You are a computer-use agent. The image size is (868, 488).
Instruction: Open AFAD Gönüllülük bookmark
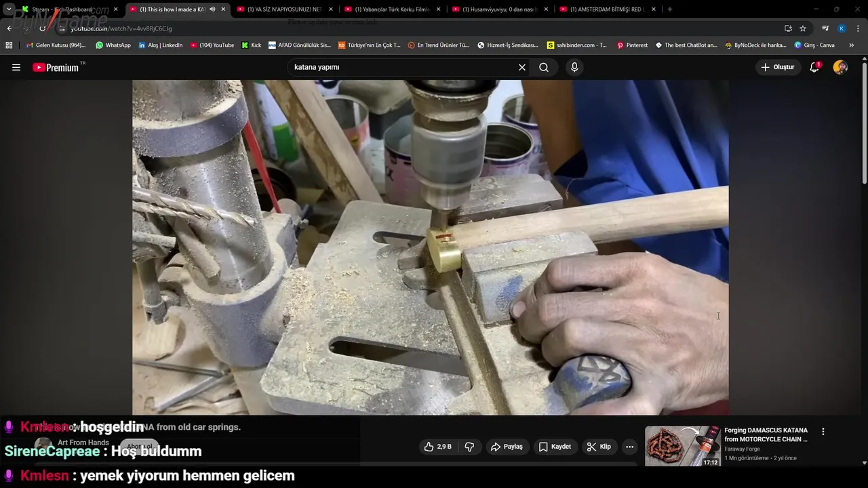point(300,45)
